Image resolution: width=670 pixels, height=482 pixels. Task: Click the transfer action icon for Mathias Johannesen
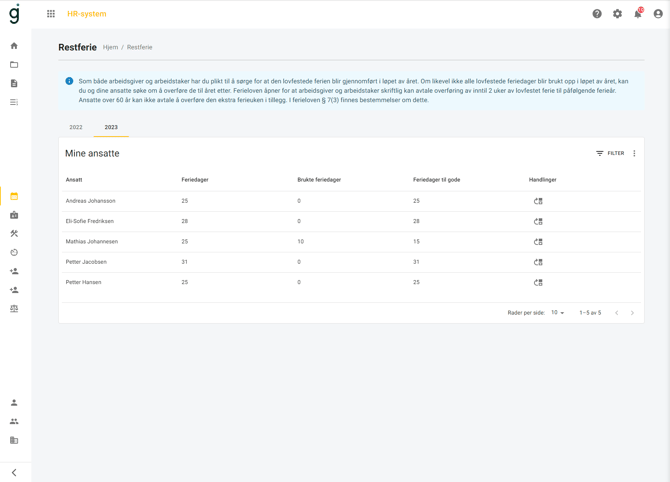click(x=538, y=242)
